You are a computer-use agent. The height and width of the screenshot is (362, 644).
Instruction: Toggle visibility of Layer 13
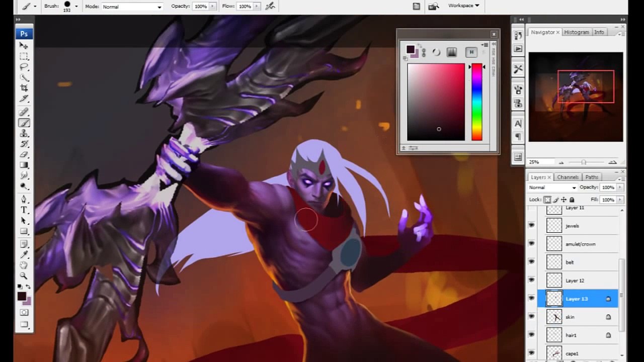(531, 299)
